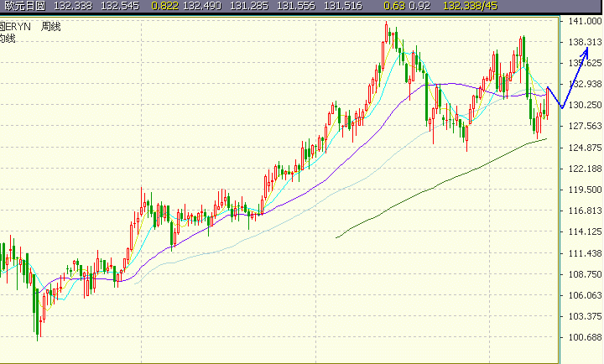Click the starting point of dark green MA line
Image resolution: width=604 pixels, height=364 pixels.
[336, 237]
